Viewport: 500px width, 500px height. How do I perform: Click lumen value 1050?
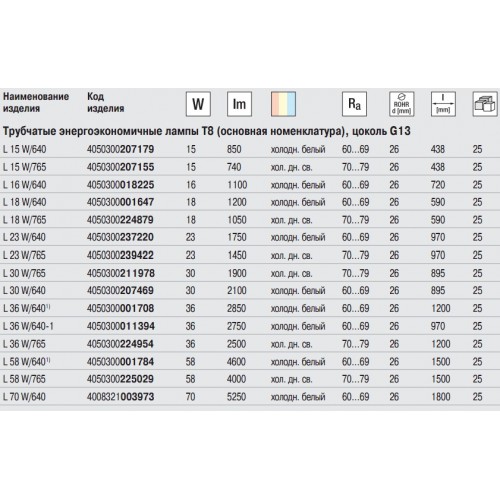(x=237, y=220)
